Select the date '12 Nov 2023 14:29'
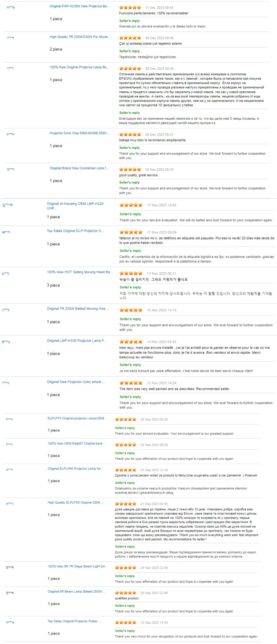The image size is (277, 644). pos(162,383)
